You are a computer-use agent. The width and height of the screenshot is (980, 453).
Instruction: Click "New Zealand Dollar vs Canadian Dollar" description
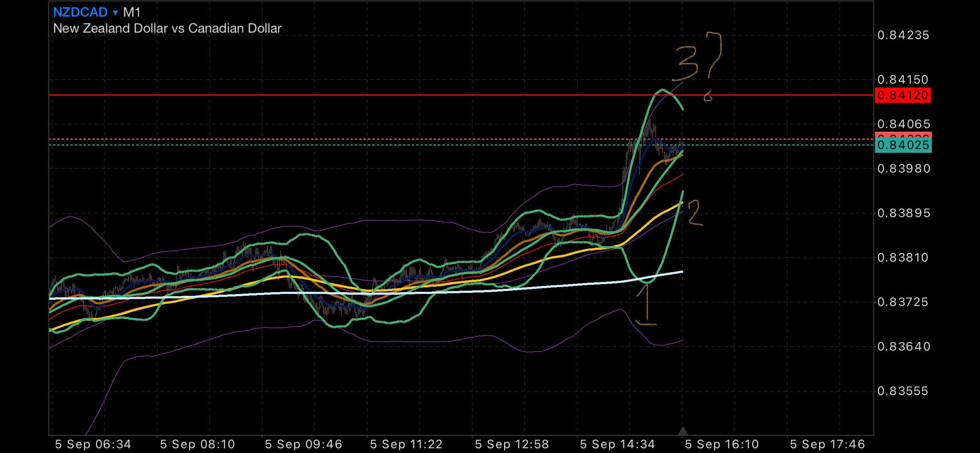[167, 28]
